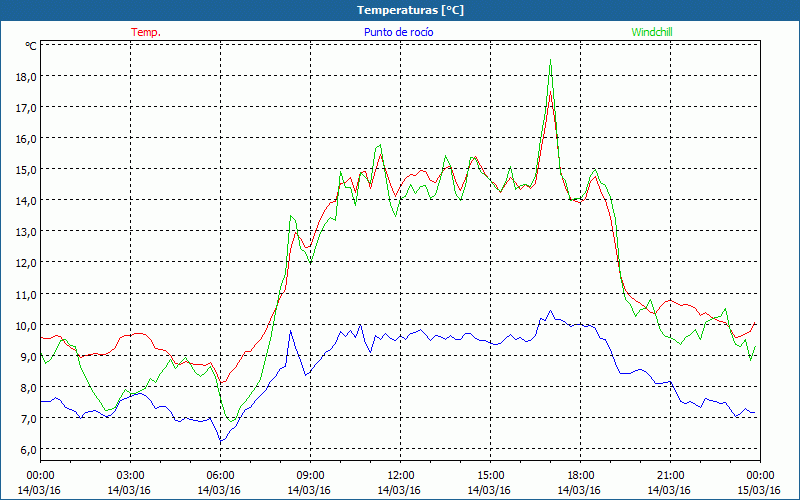800x500 pixels.
Task: Click the 21:00 time label
Action: (670, 476)
